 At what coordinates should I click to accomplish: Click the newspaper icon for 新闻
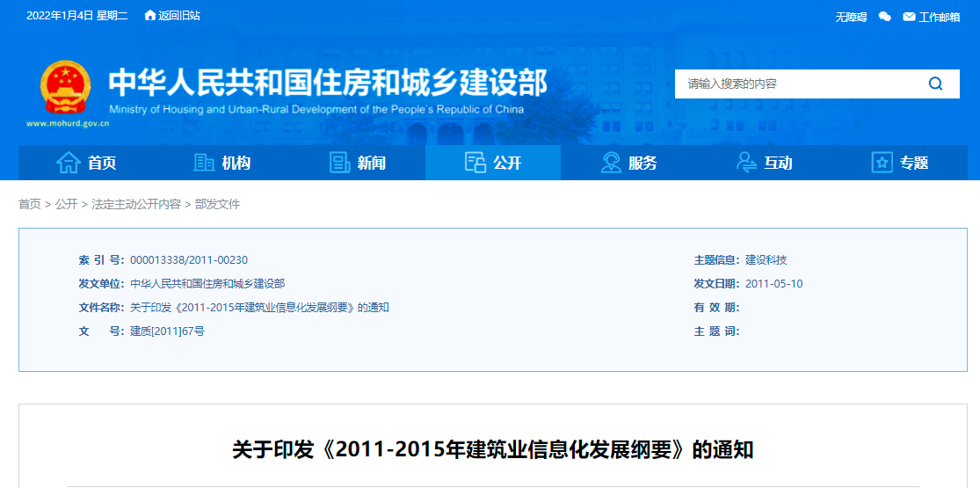[340, 163]
